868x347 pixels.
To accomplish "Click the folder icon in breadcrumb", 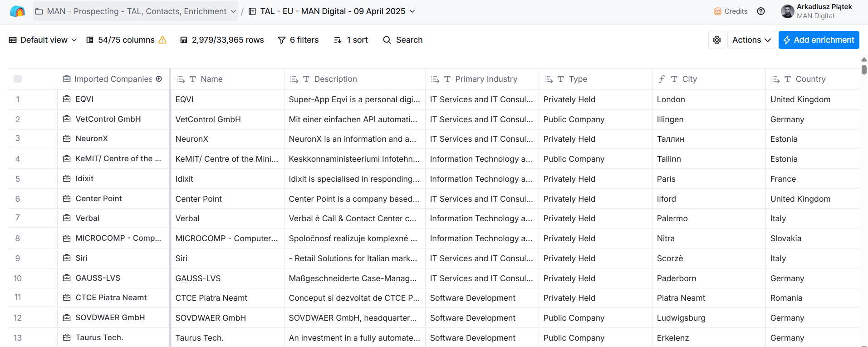I will (39, 11).
